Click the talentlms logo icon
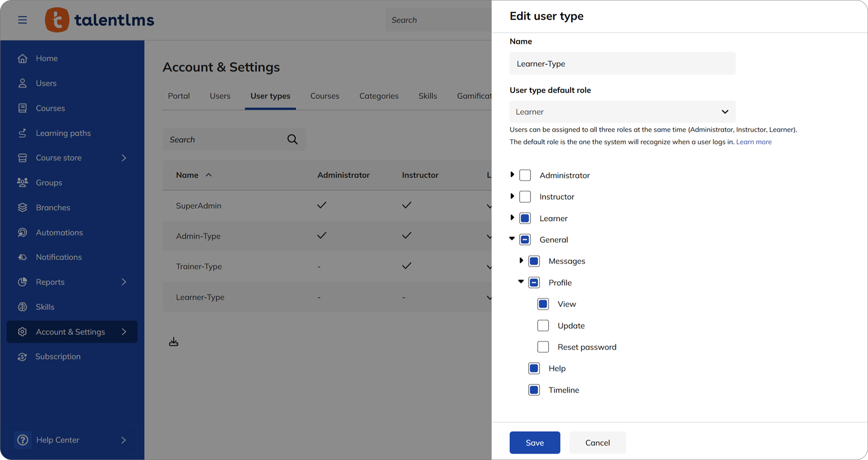Screen dimensions: 868x460 tap(57, 20)
